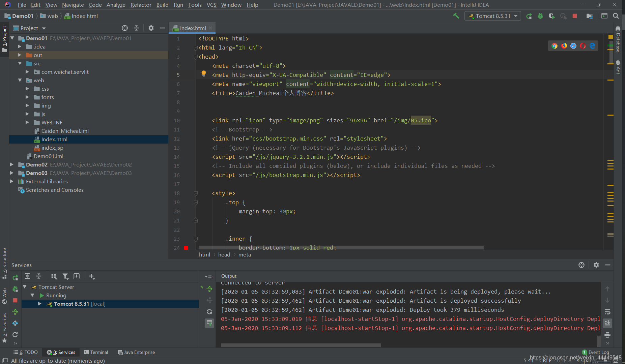Image resolution: width=625 pixels, height=364 pixels.
Task: Open Scratches and Consoles
Action: click(55, 190)
